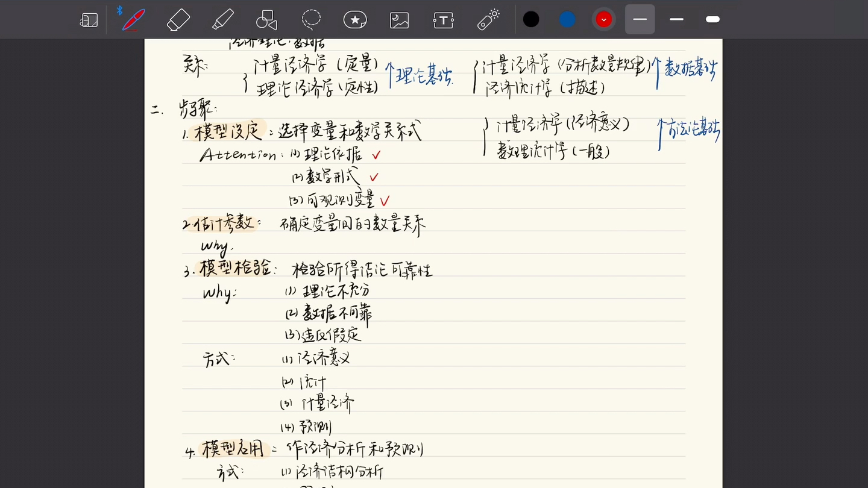This screenshot has height=488, width=868.
Task: Open the page thumbnails view
Action: tap(88, 19)
